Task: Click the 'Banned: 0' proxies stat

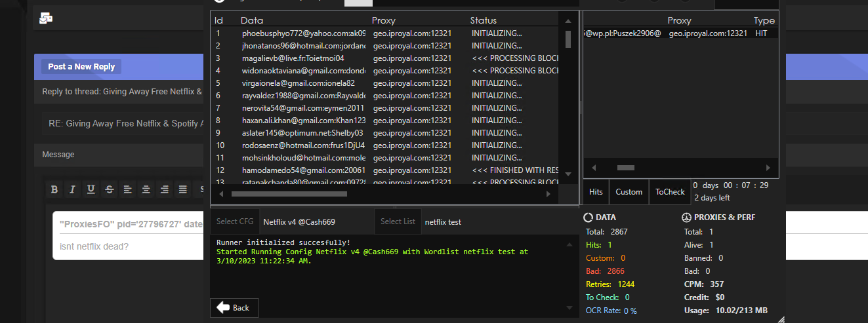Action: tap(703, 258)
